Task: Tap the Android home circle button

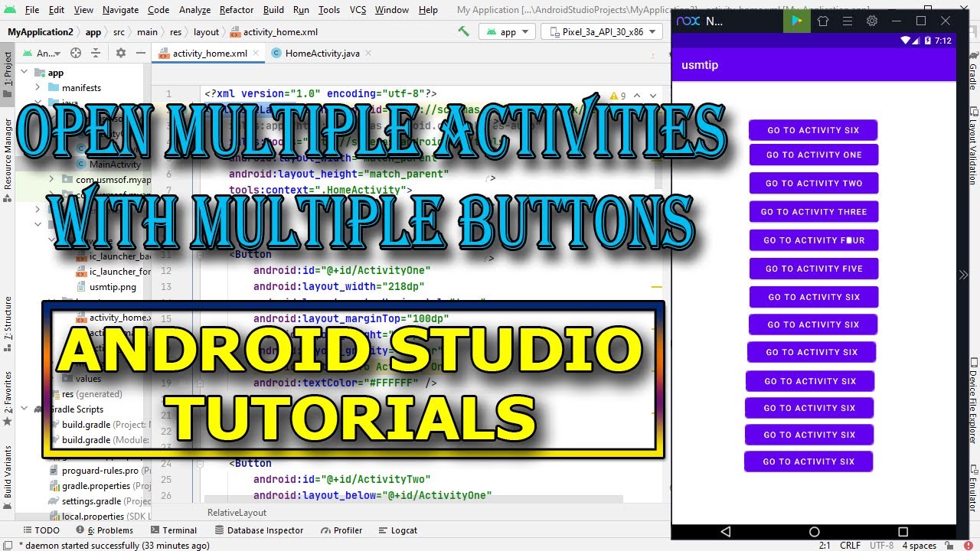Action: (814, 531)
